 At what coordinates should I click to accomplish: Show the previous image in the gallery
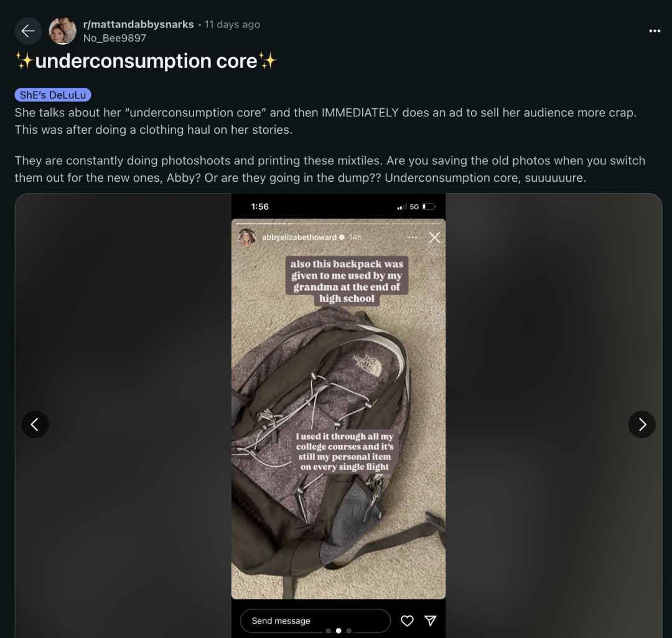[35, 425]
